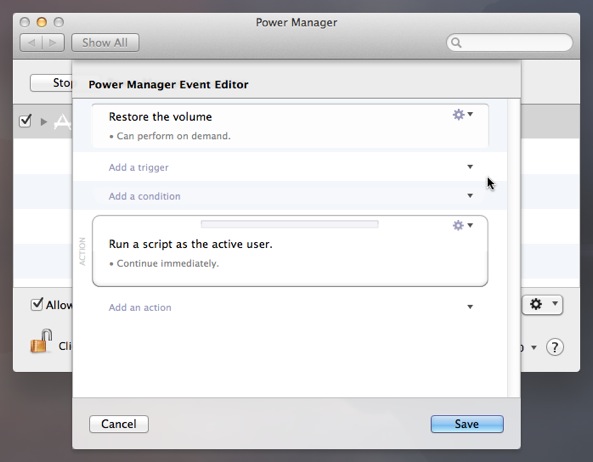The height and width of the screenshot is (462, 593).
Task: Open help with the question mark button
Action: [554, 347]
